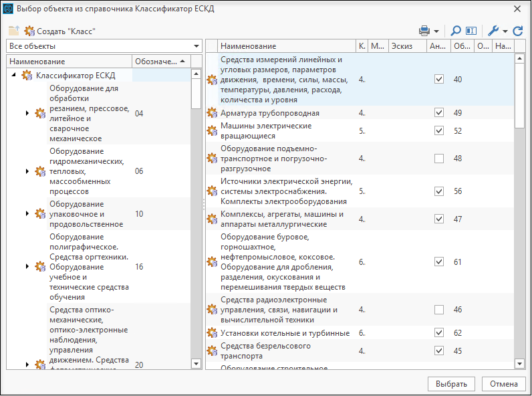The image size is (532, 396).
Task: Click the right table scrollbar up arrow
Action: 519,58
